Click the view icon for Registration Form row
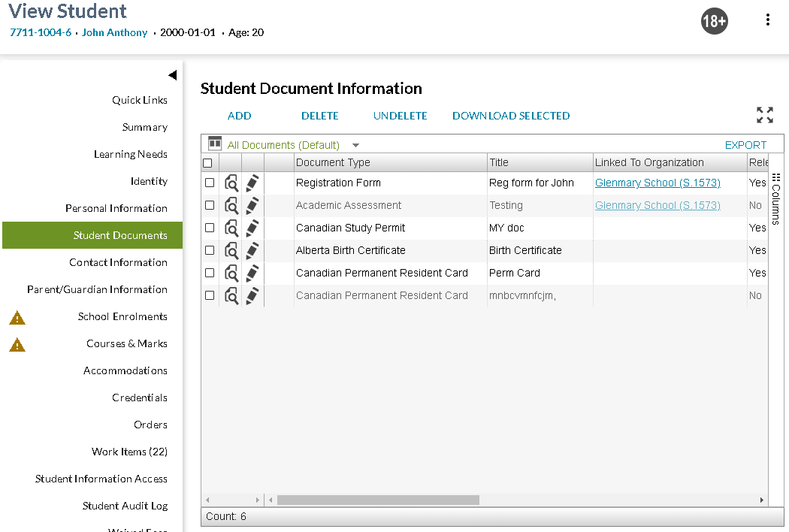 point(231,183)
